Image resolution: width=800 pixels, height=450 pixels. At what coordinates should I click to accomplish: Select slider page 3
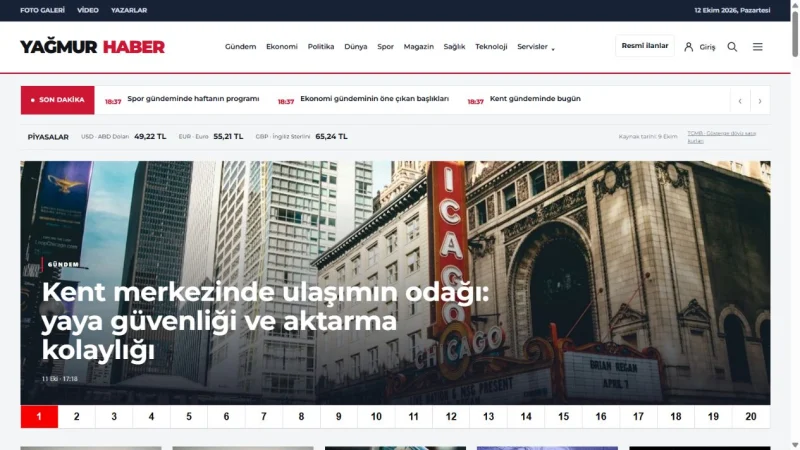114,417
